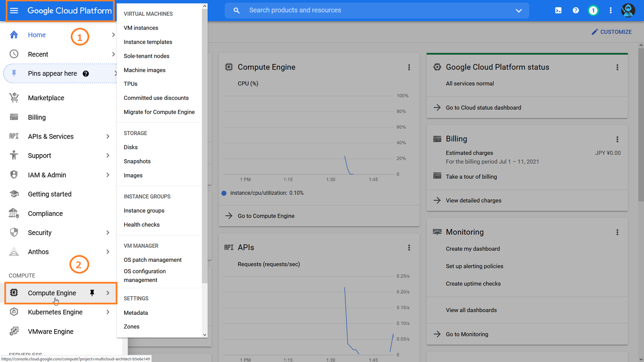Open Compute Engine card options menu
Image resolution: width=644 pixels, height=362 pixels.
409,67
